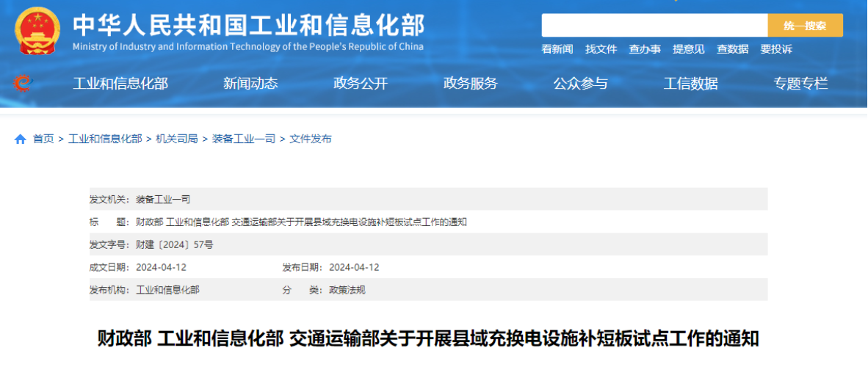Click the 发文机关 value 装备工业一司
The image size is (868, 367).
pyautogui.click(x=163, y=199)
